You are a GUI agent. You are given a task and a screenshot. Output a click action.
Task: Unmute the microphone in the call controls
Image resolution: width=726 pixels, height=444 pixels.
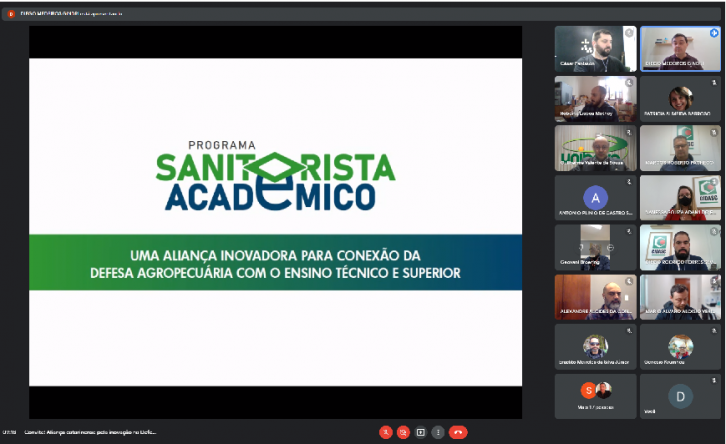386,432
